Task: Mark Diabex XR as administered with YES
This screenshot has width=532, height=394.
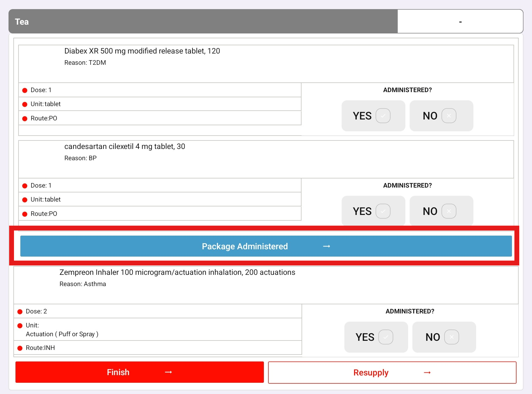Action: click(373, 116)
